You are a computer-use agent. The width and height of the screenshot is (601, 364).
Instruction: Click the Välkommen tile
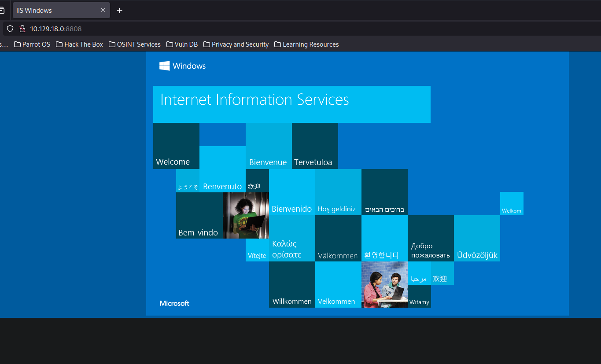[338, 239]
